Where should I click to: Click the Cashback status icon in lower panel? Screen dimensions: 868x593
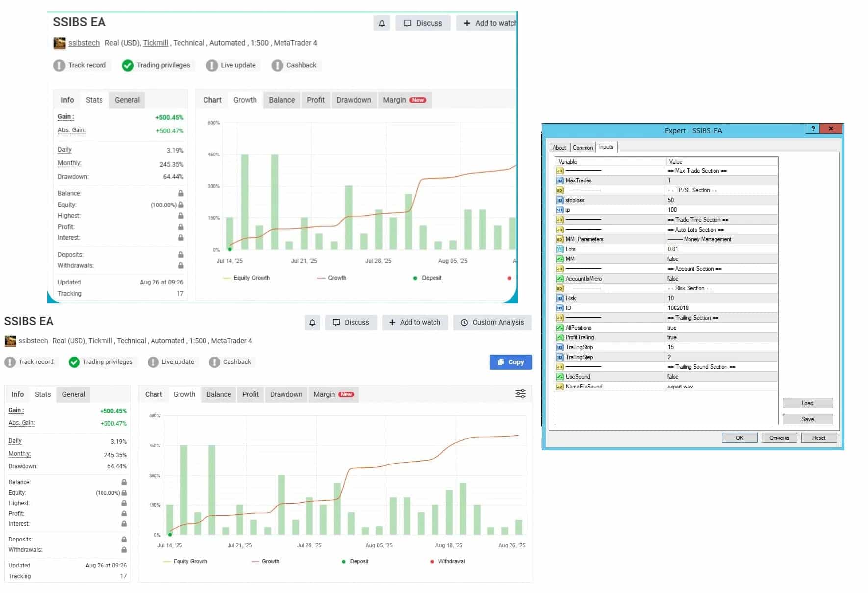click(214, 362)
